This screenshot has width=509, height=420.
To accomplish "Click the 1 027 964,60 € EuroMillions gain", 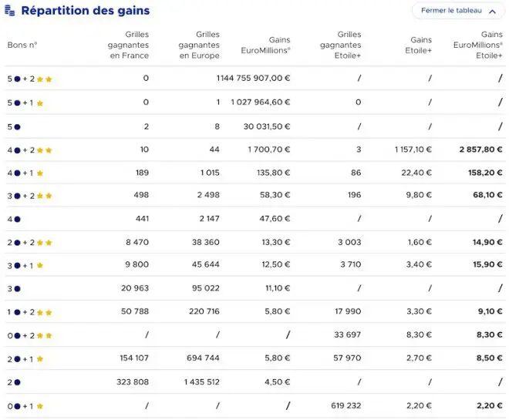I will click(261, 102).
